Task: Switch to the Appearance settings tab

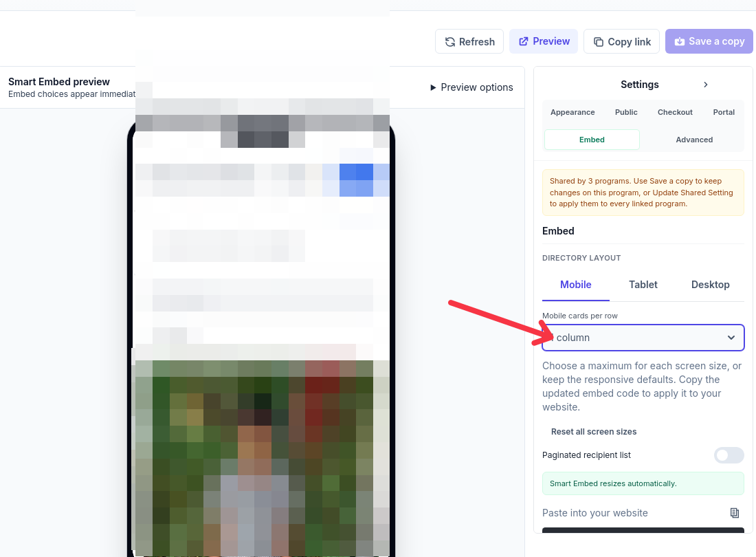Action: [572, 112]
